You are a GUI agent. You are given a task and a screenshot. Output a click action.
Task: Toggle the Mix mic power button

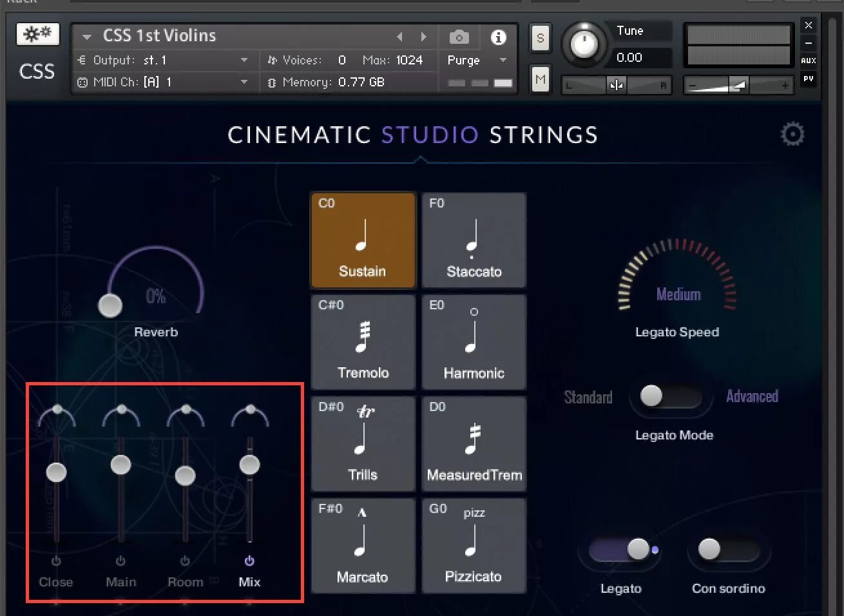tap(249, 561)
